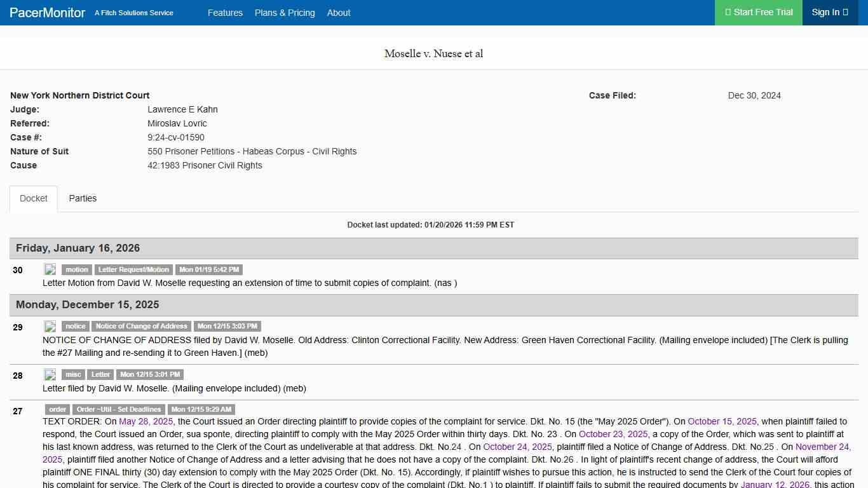Click document icon for docket entry 28
This screenshot has height=488, width=868.
[x=50, y=374]
